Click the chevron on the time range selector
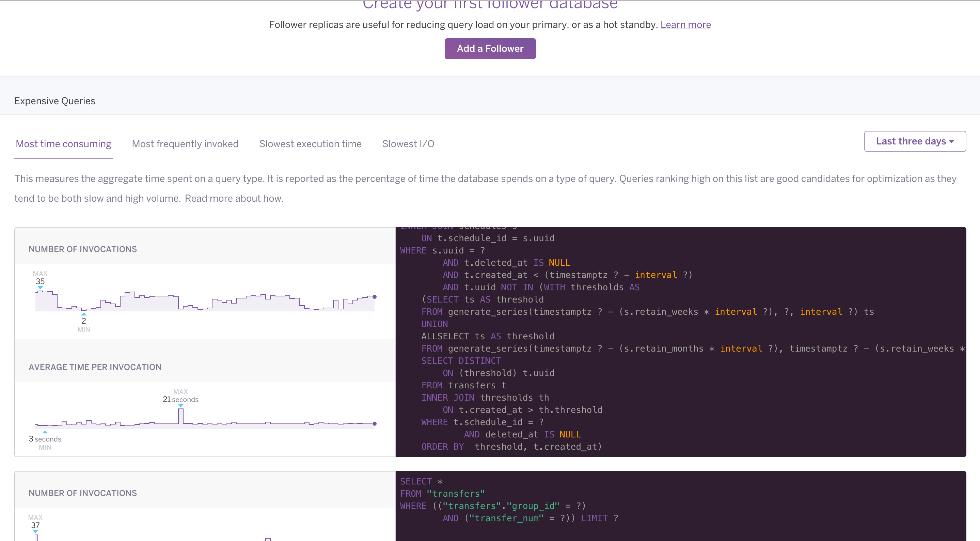 pos(951,141)
